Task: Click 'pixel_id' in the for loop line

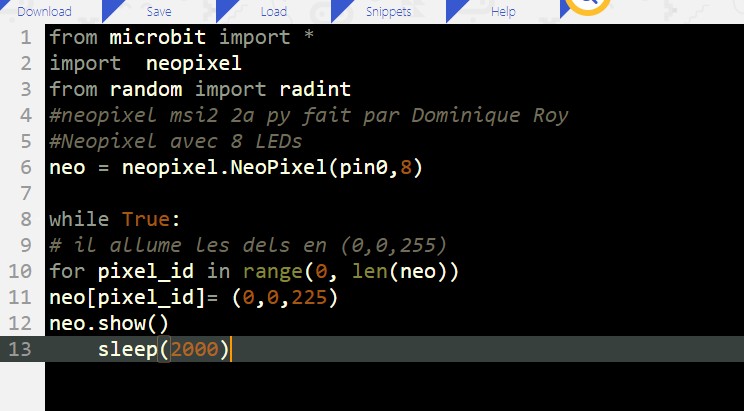Action: (x=146, y=271)
